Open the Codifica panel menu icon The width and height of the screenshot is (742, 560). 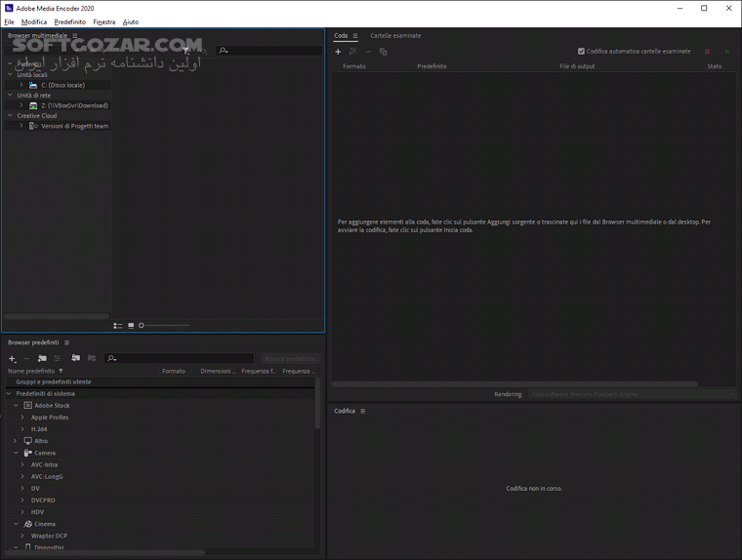coord(363,411)
